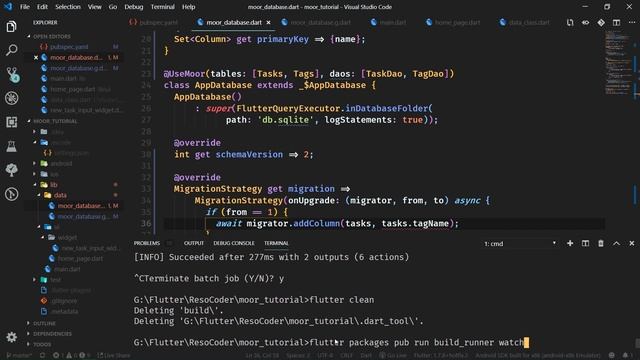Click Go Live in the status bar
This screenshot has width=640, height=360.
(x=393, y=355)
